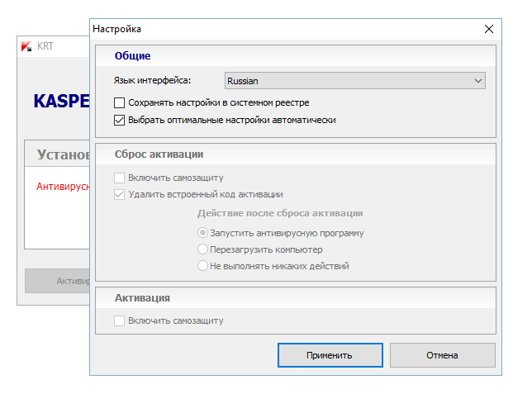Click the Общие section header
Viewport: 532px width, 394px height.
point(132,56)
